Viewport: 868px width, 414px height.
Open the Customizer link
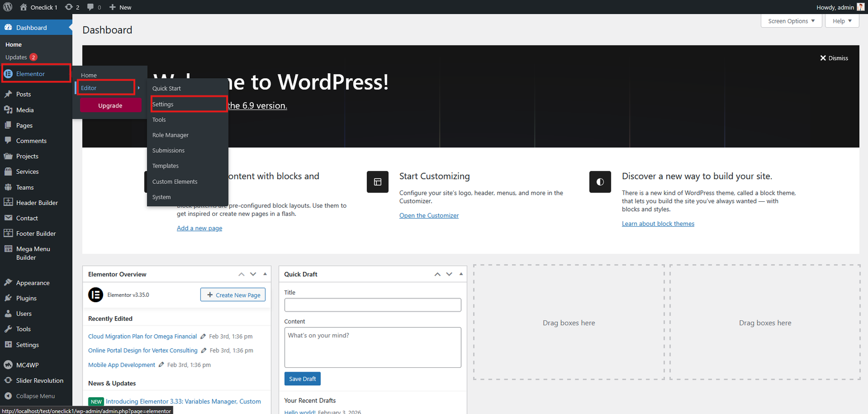tap(429, 215)
